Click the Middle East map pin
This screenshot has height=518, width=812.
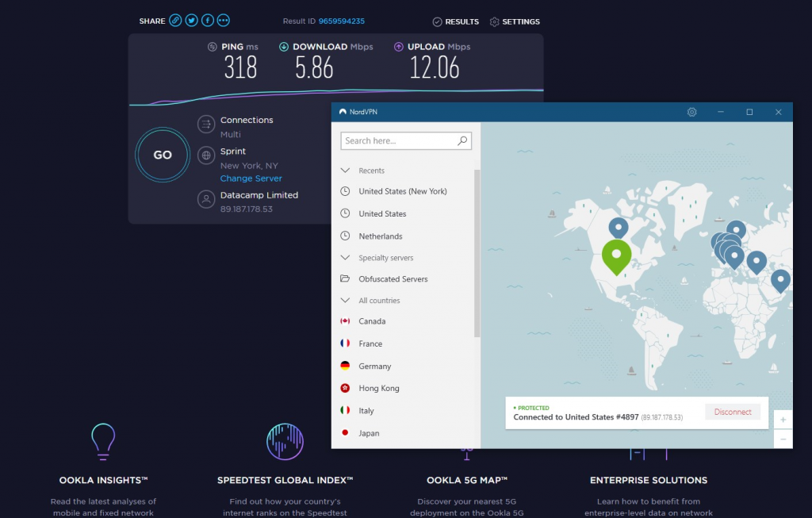tap(780, 280)
